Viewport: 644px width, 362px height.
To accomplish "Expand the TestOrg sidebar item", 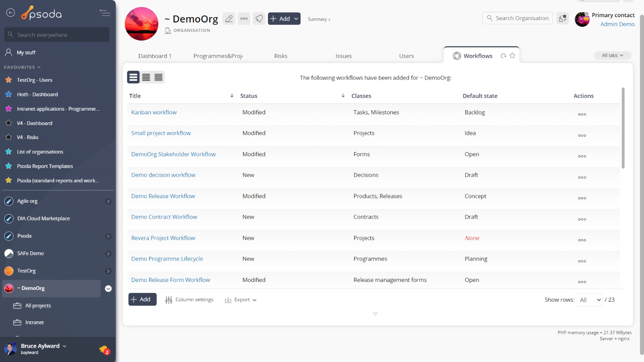I will [x=108, y=271].
